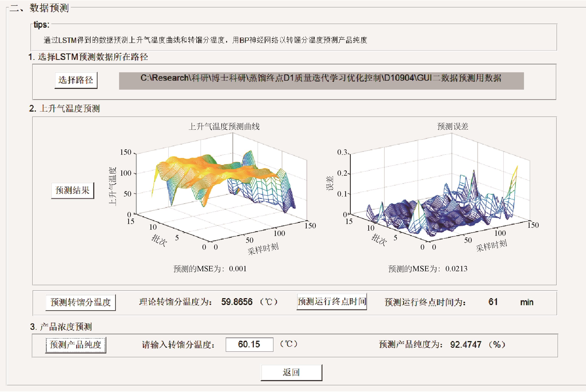Click the 预测结果 button
The height and width of the screenshot is (392, 586).
[72, 191]
